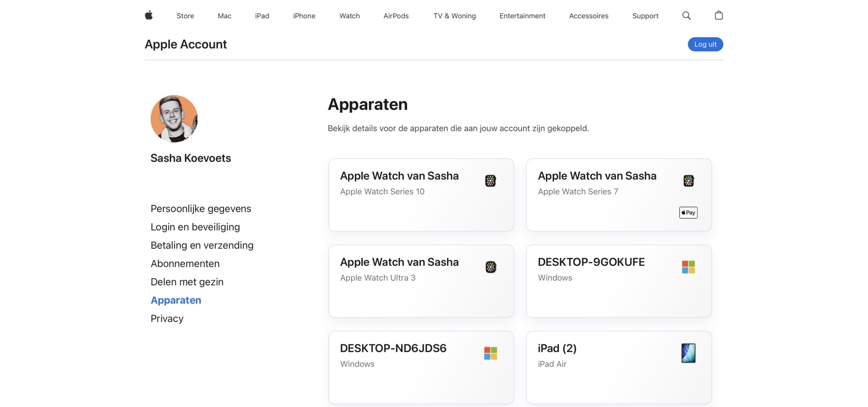Screen dimensions: 868x407
Task: Open the Privacy sidebar link
Action: click(x=167, y=318)
